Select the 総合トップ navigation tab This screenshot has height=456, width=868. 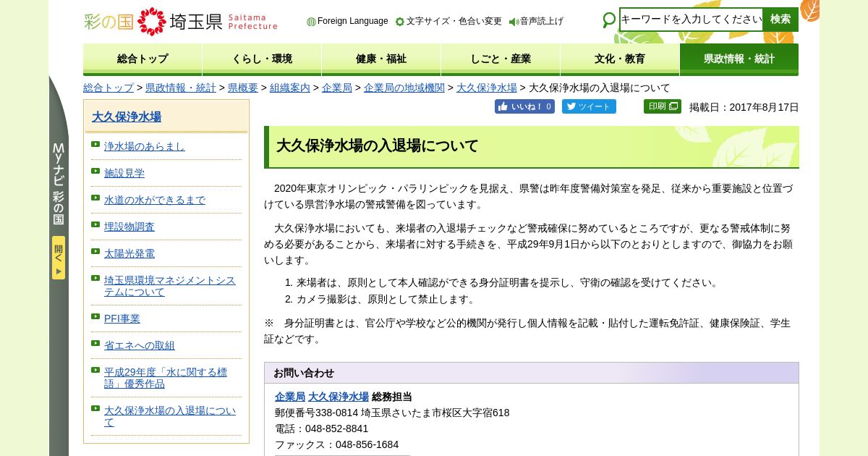click(x=142, y=59)
